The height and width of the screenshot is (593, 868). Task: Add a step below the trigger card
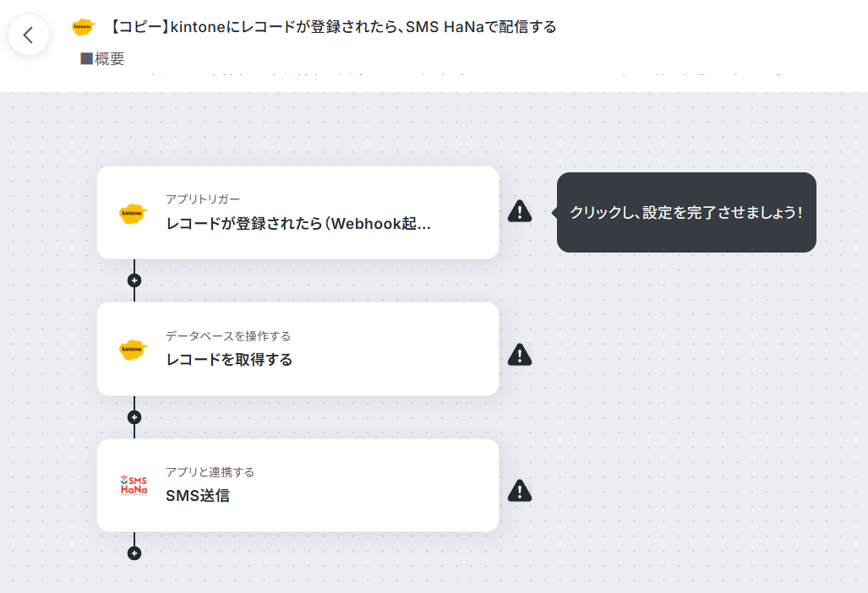click(134, 280)
